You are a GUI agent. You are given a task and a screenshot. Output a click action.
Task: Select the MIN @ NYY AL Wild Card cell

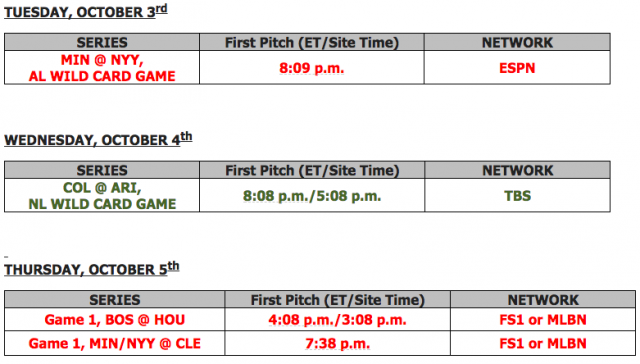(x=102, y=68)
